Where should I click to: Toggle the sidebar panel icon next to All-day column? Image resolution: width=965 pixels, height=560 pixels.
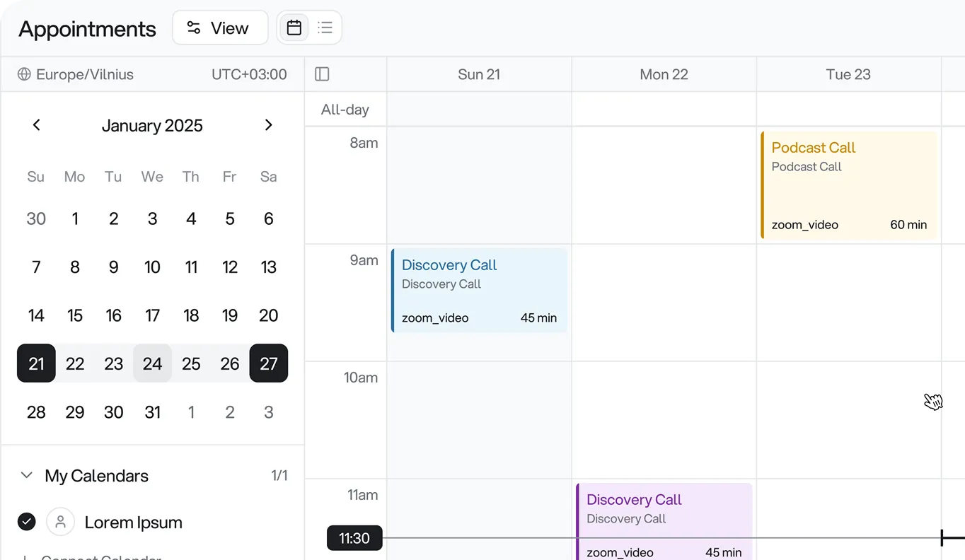click(x=322, y=74)
